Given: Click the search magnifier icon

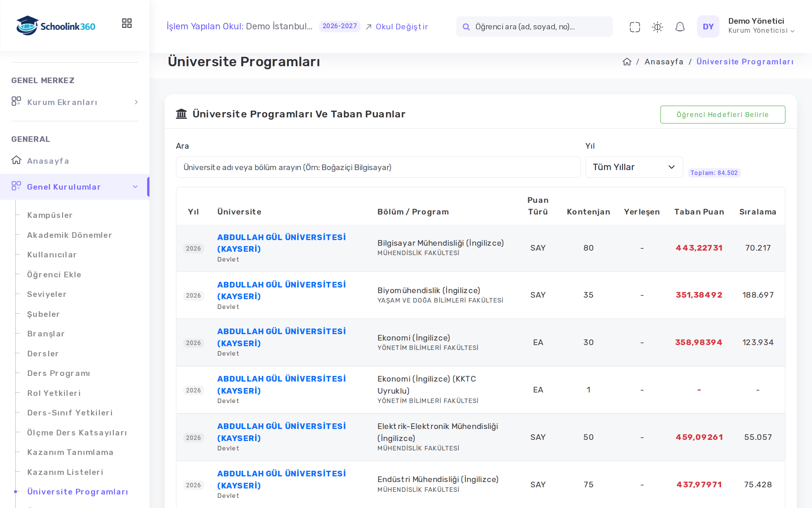Looking at the screenshot, I should click(x=466, y=27).
